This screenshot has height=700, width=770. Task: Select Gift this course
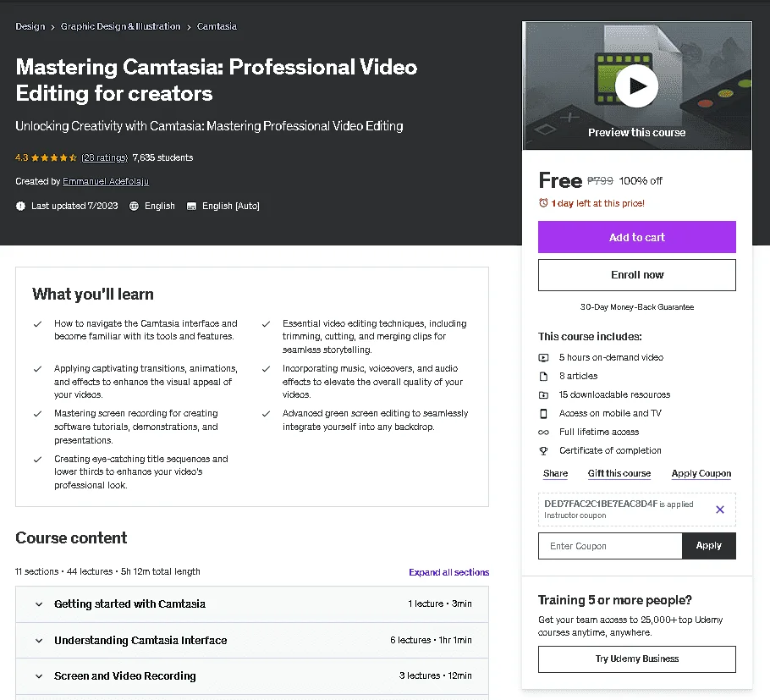[619, 473]
